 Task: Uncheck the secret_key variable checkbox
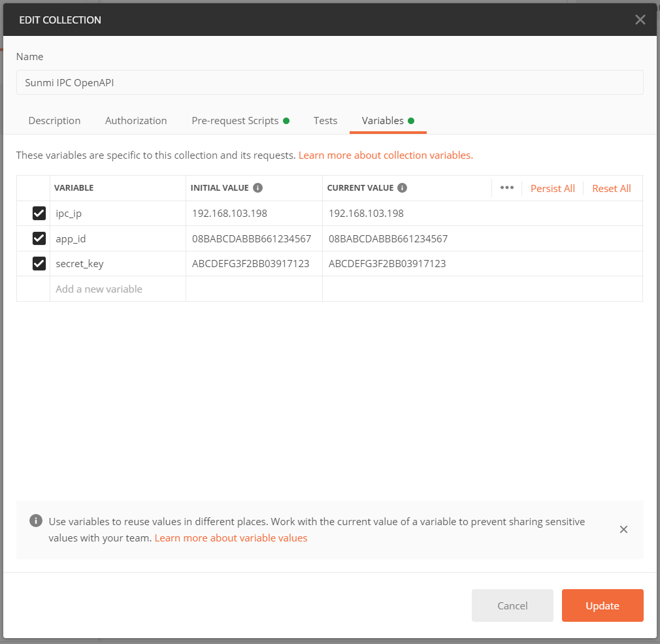point(39,264)
